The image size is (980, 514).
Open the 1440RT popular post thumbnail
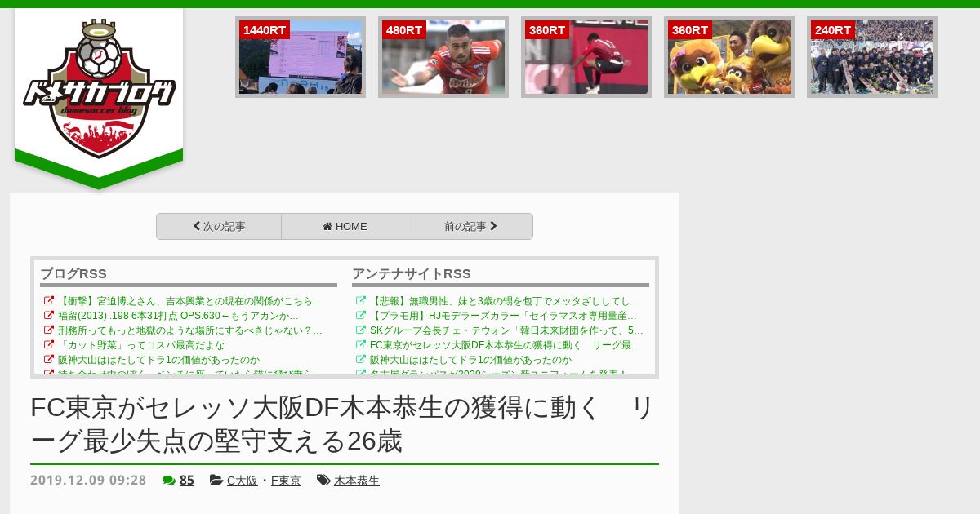pos(301,57)
